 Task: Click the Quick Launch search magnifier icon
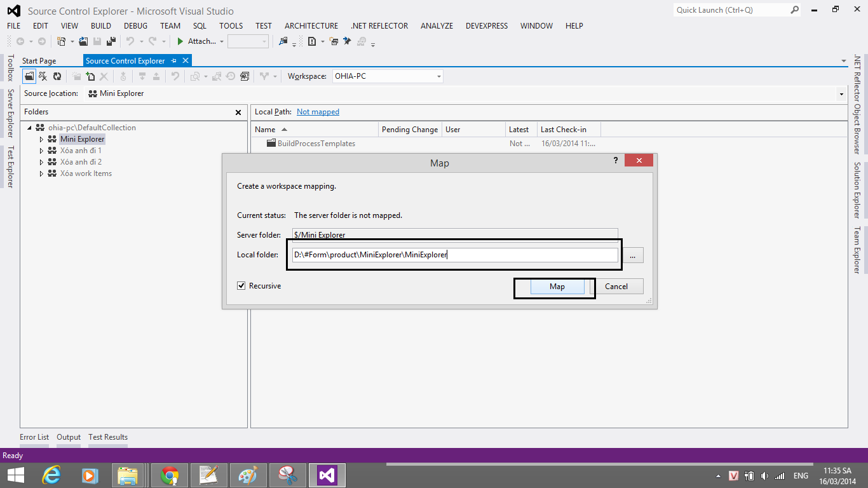coord(795,10)
